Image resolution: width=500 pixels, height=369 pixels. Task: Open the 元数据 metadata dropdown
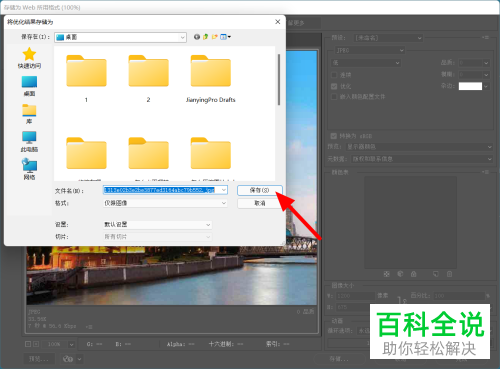coord(422,159)
